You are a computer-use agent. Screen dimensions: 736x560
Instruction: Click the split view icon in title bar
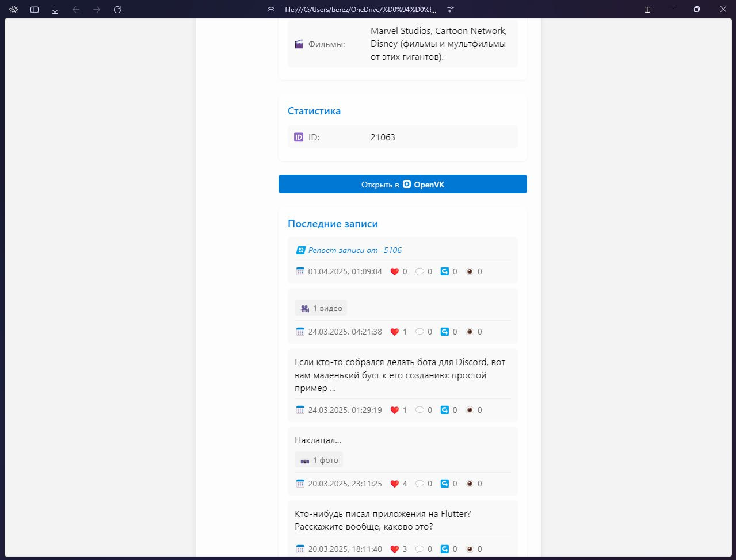(647, 10)
